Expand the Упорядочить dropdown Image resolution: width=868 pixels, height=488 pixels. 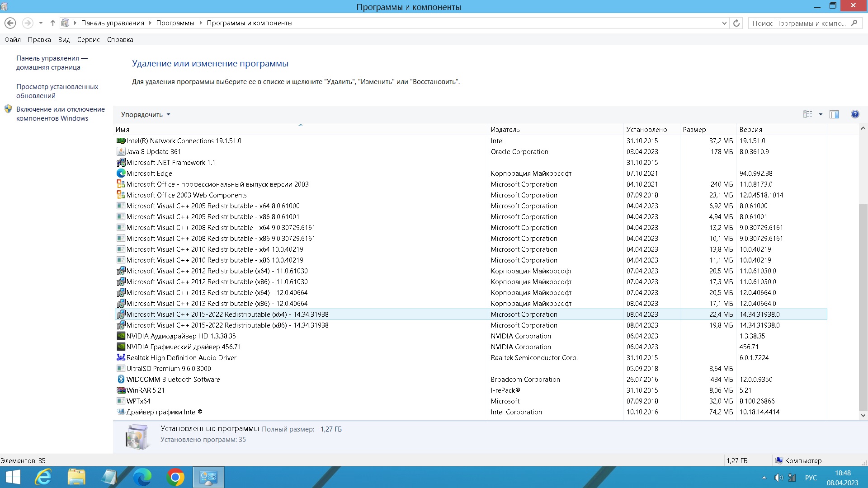point(146,115)
